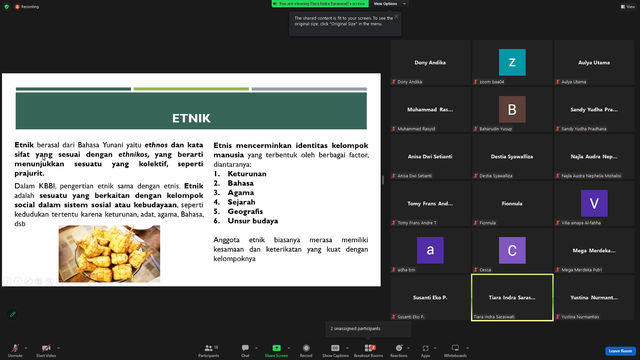This screenshot has width=640, height=360.
Task: Expand the caret next to Chat
Action: pos(256,348)
